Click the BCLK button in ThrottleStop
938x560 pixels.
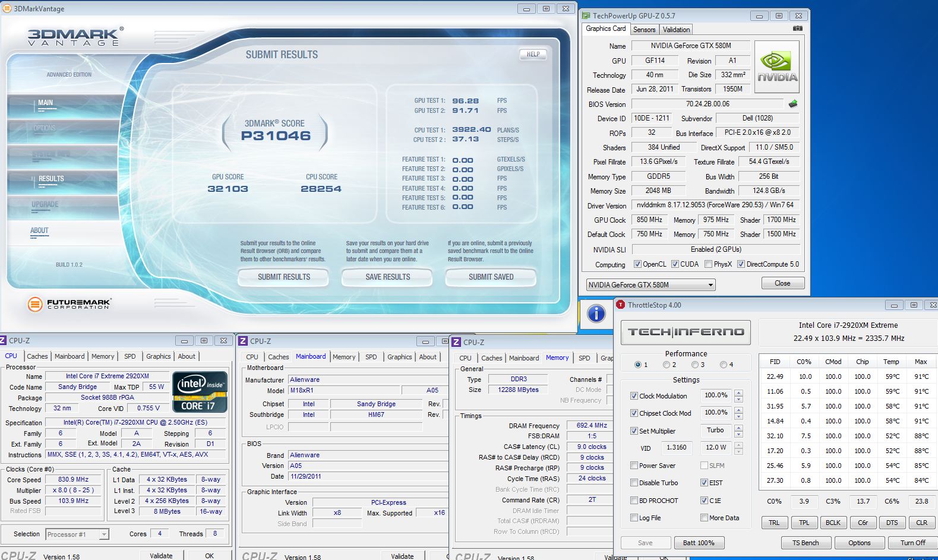pyautogui.click(x=833, y=523)
